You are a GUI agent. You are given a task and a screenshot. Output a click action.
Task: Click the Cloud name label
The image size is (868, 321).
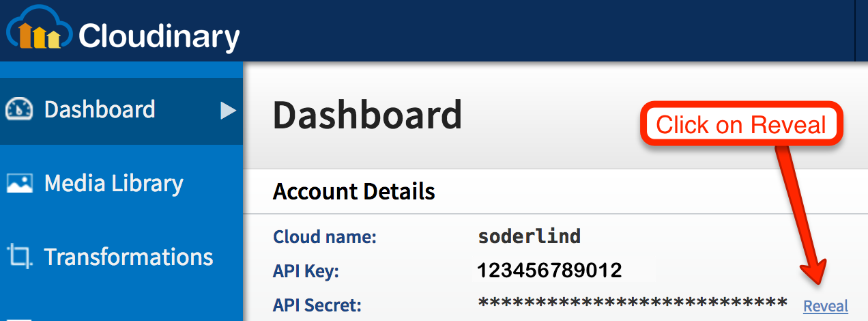325,238
